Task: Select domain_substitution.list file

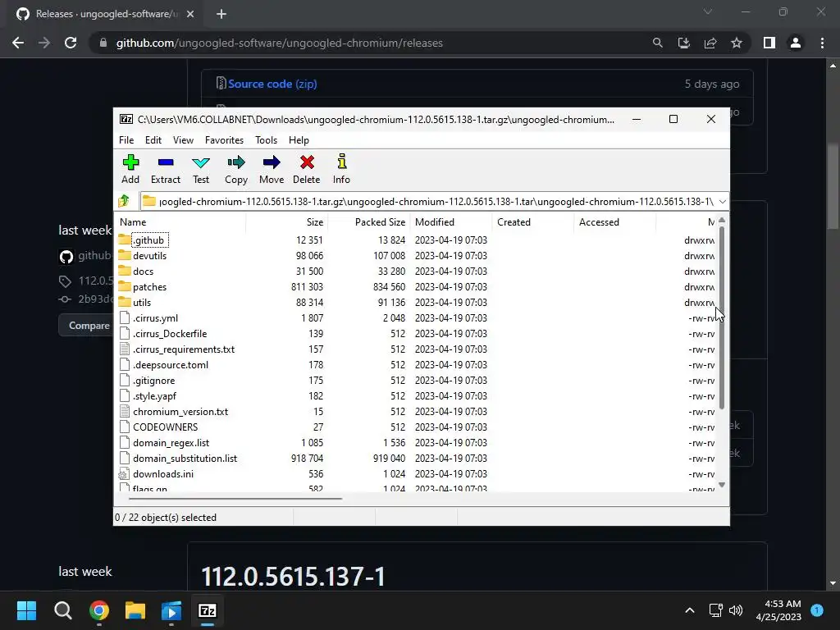Action: [x=185, y=458]
